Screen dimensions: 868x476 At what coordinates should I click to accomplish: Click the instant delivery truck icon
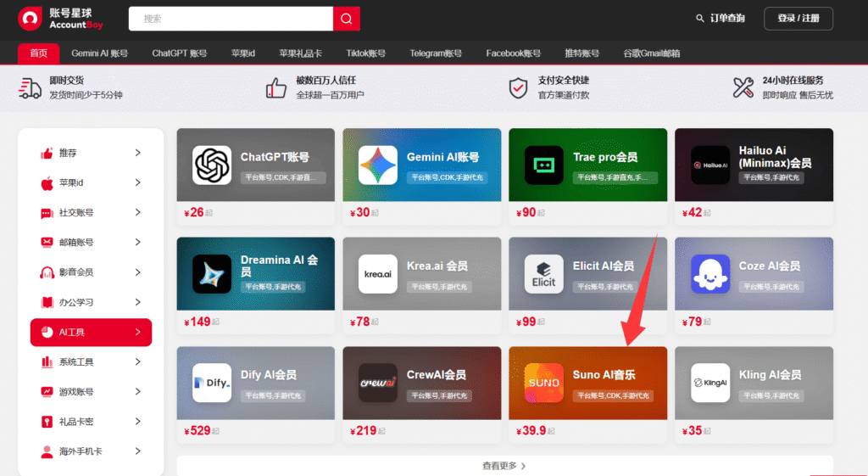(x=30, y=88)
